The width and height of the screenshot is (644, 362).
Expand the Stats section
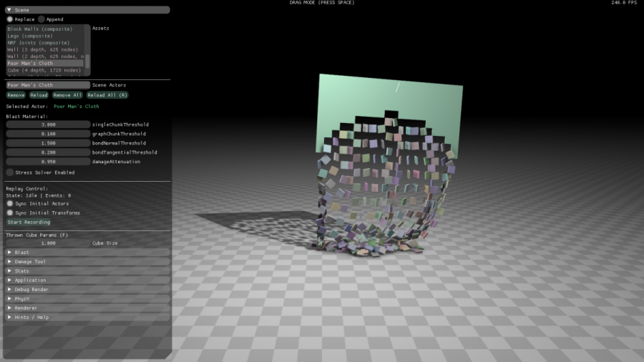pyautogui.click(x=87, y=271)
